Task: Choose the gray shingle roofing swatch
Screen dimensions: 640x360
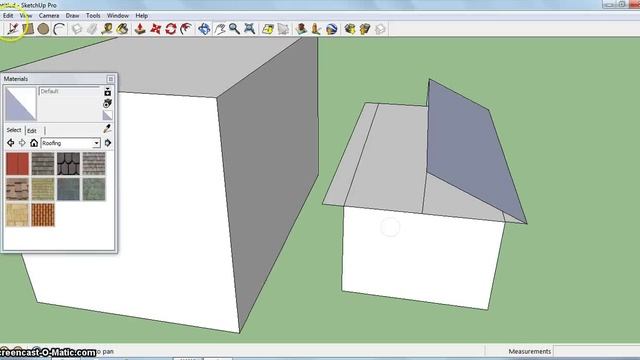Action: coord(43,164)
